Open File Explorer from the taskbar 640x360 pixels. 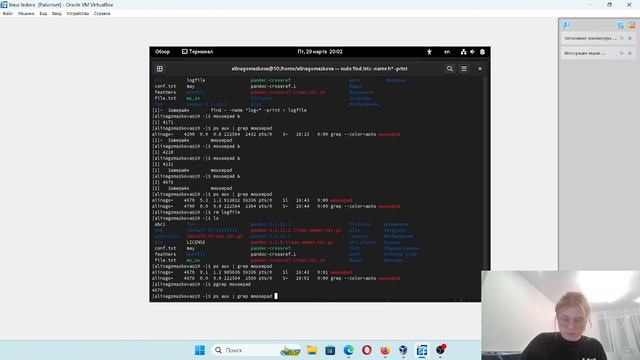point(312,350)
